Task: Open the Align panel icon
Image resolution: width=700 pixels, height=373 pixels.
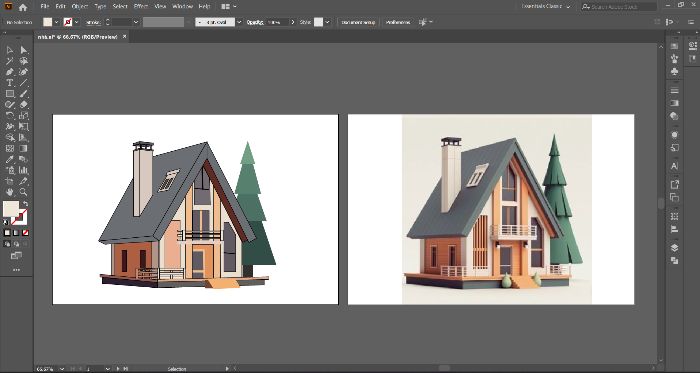Action: (x=675, y=229)
